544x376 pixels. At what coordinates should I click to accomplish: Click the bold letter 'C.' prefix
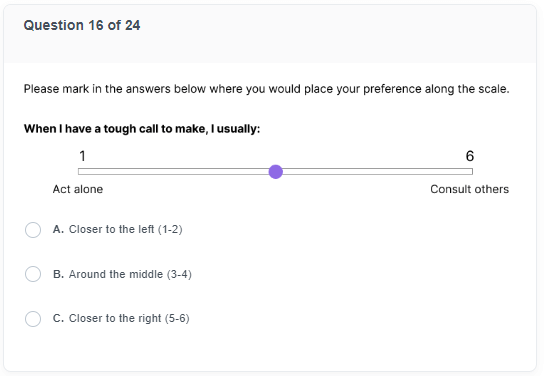58,318
